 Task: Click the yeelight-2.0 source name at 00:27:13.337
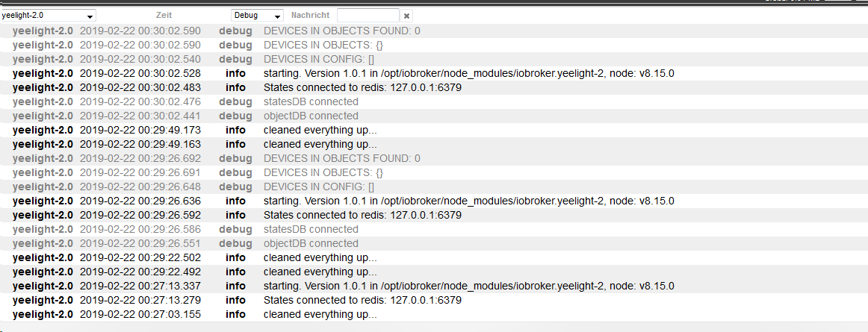[x=43, y=286]
